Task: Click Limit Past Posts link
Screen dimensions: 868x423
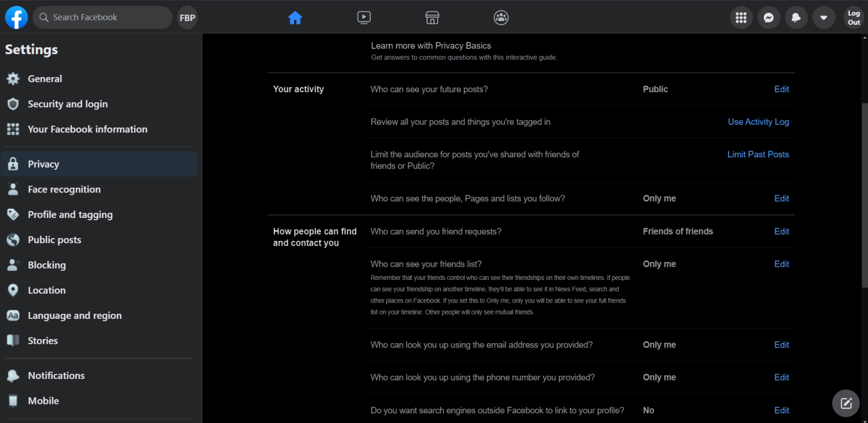Action: click(758, 155)
